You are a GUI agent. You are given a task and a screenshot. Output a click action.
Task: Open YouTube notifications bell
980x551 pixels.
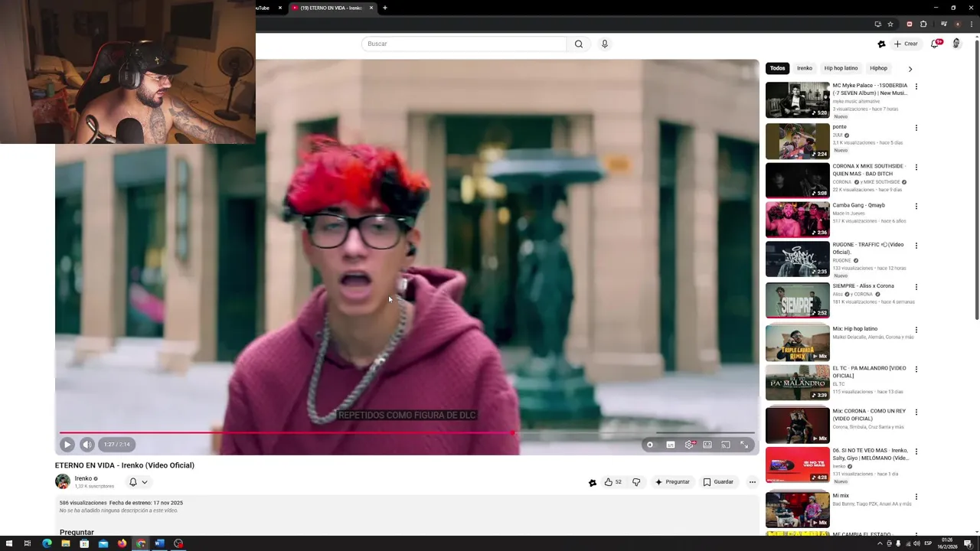point(936,44)
